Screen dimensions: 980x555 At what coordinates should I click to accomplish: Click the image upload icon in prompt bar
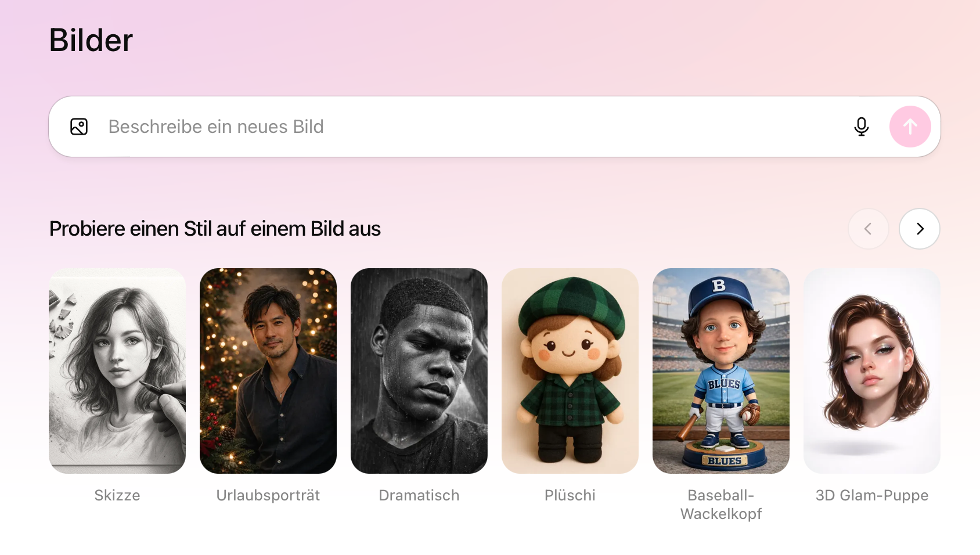79,127
